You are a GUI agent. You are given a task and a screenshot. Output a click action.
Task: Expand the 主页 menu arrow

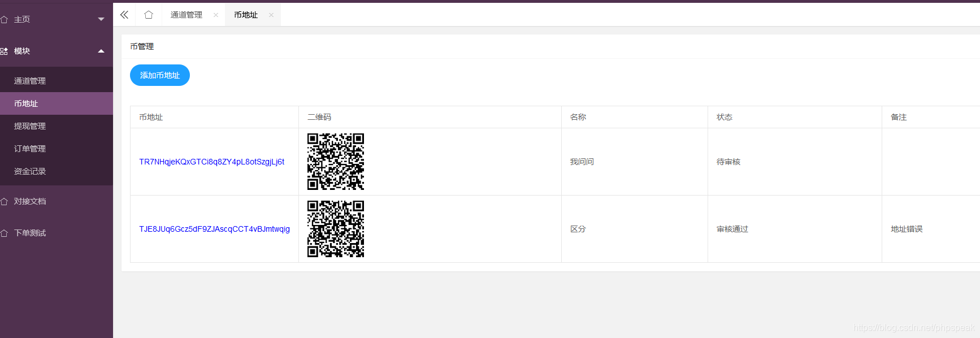101,19
